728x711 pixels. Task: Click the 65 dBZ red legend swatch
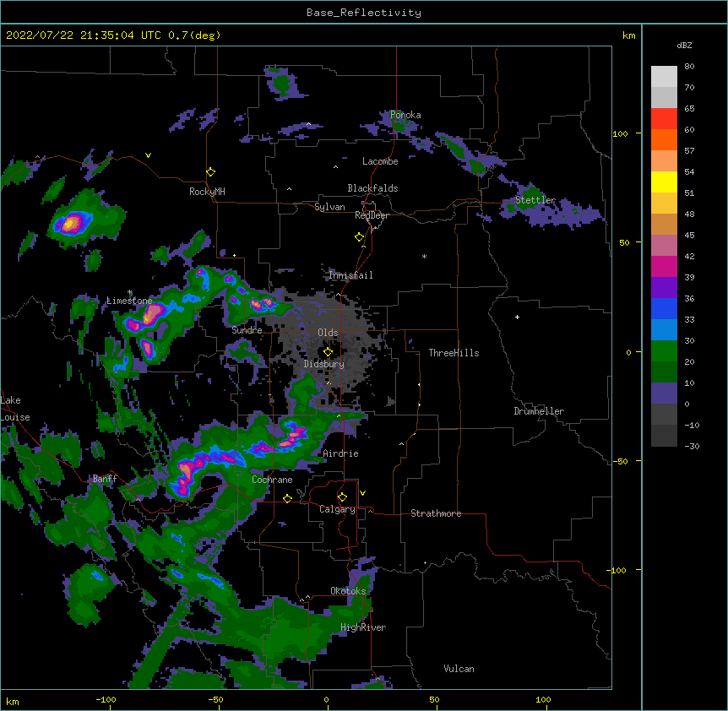point(664,118)
